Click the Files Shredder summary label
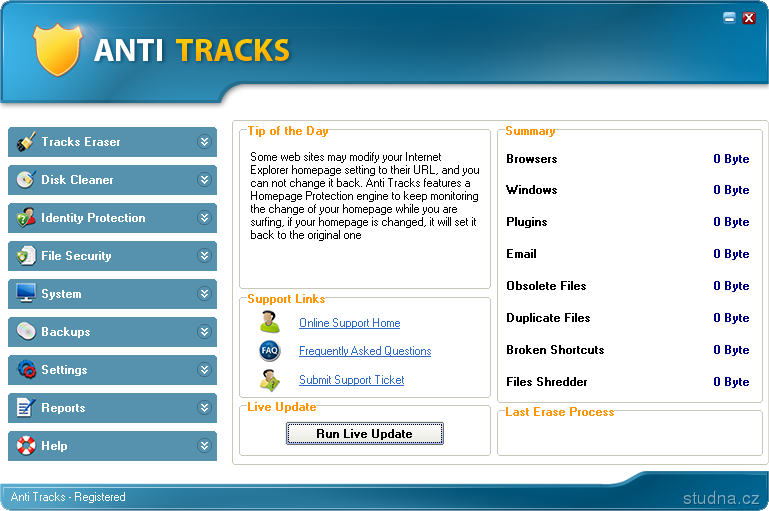769x511 pixels. 547,382
